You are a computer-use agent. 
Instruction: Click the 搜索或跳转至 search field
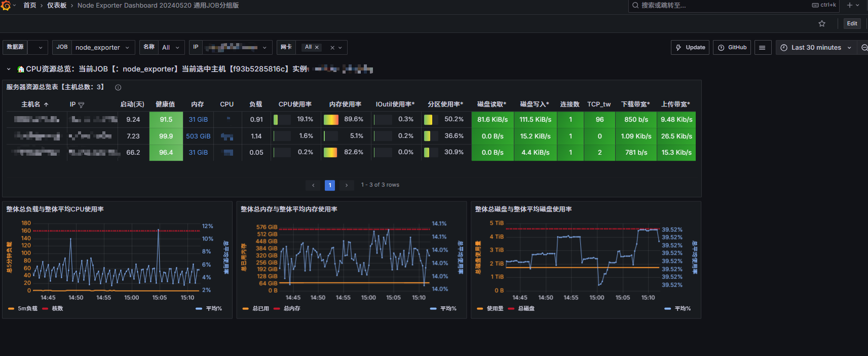(734, 6)
